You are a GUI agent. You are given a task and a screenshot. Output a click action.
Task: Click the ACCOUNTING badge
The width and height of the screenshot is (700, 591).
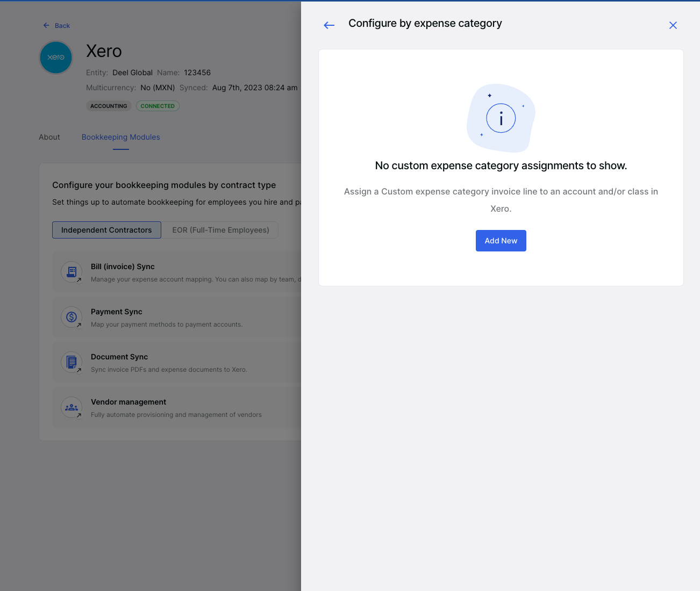click(x=109, y=106)
